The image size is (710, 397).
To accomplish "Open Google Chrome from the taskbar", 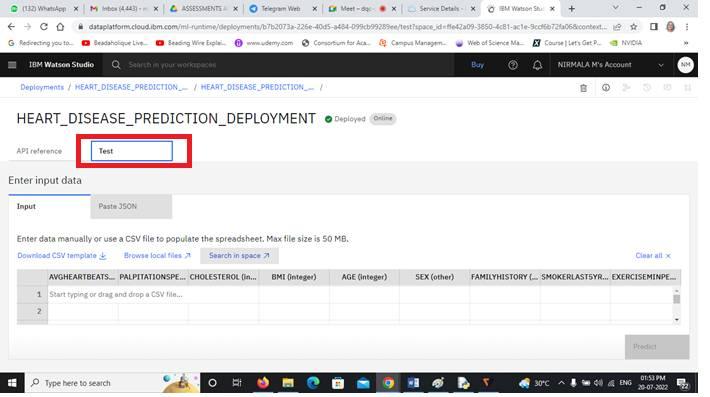I will pos(388,383).
